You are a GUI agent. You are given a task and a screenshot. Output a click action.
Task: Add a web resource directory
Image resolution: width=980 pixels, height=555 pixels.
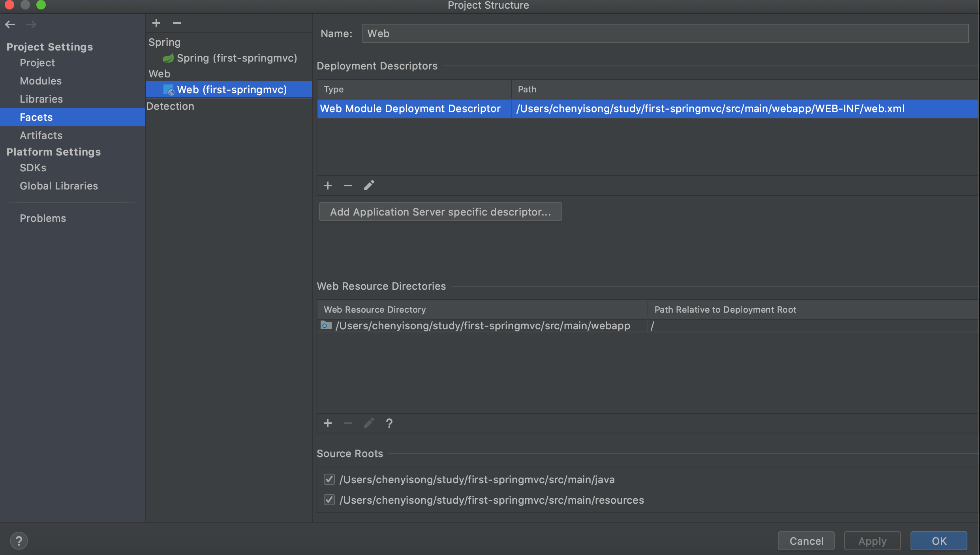coord(328,424)
